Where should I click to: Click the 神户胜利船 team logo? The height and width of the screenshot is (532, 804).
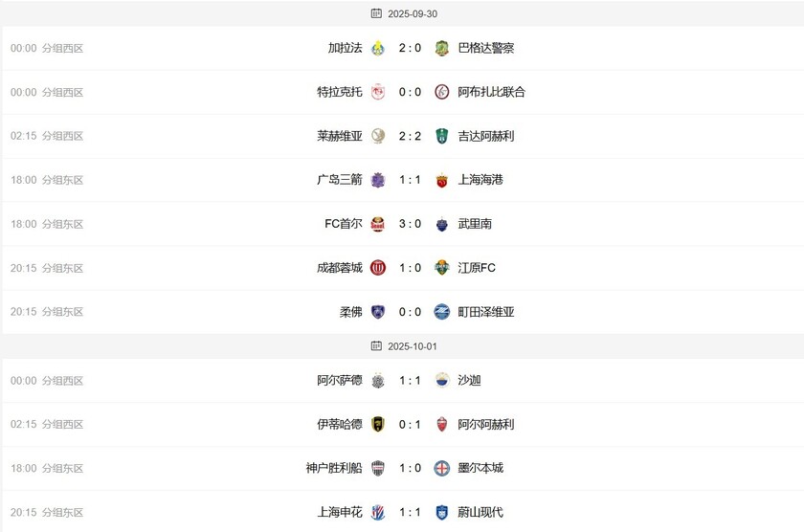pos(378,468)
